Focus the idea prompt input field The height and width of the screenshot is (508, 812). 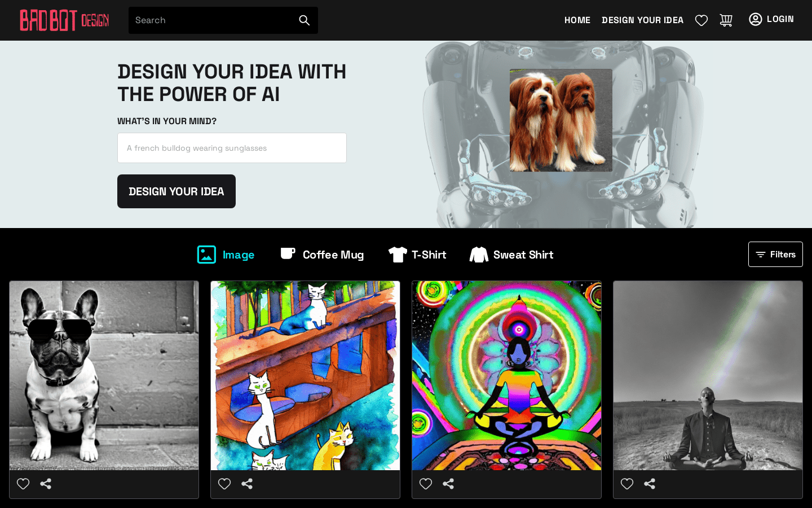pos(232,148)
